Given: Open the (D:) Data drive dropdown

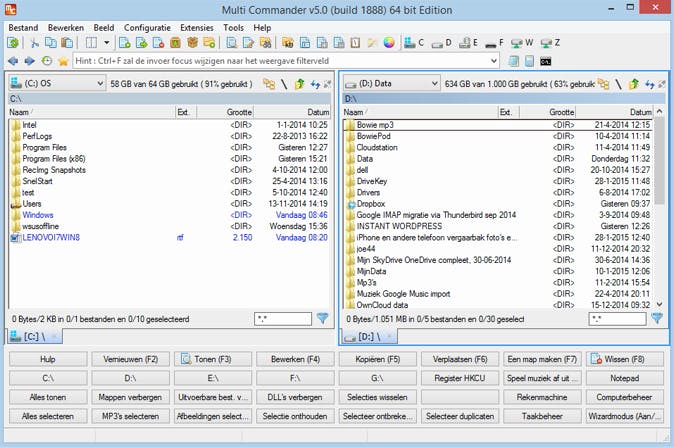Looking at the screenshot, I should click(x=391, y=83).
